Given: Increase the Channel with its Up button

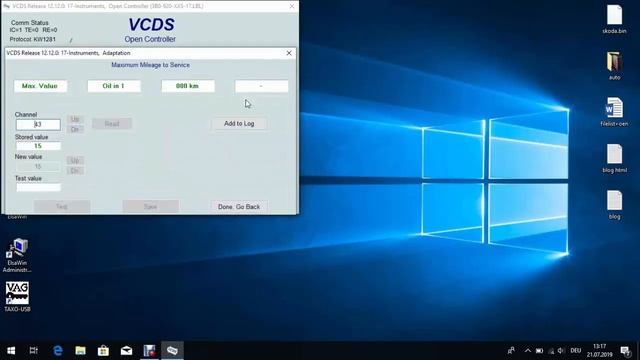Looking at the screenshot, I should 75,119.
